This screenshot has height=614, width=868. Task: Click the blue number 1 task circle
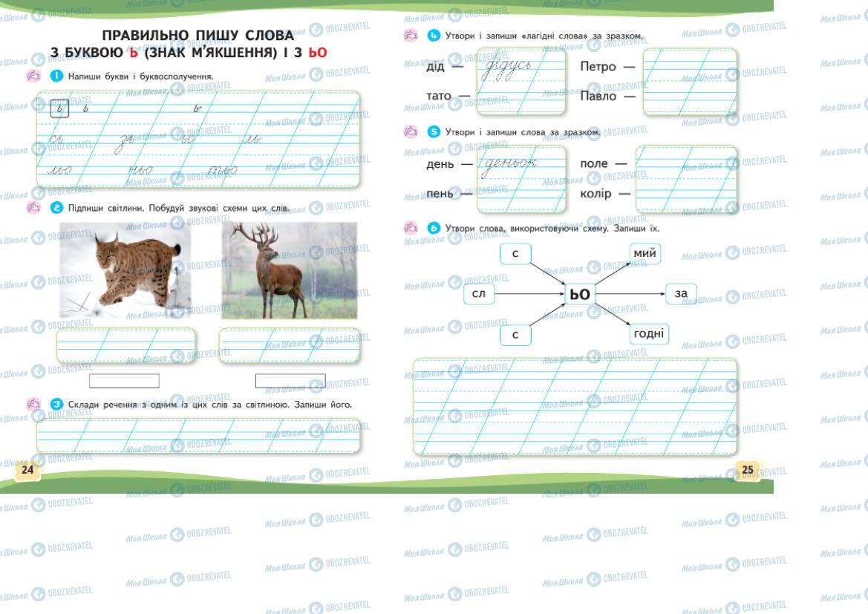[56, 76]
